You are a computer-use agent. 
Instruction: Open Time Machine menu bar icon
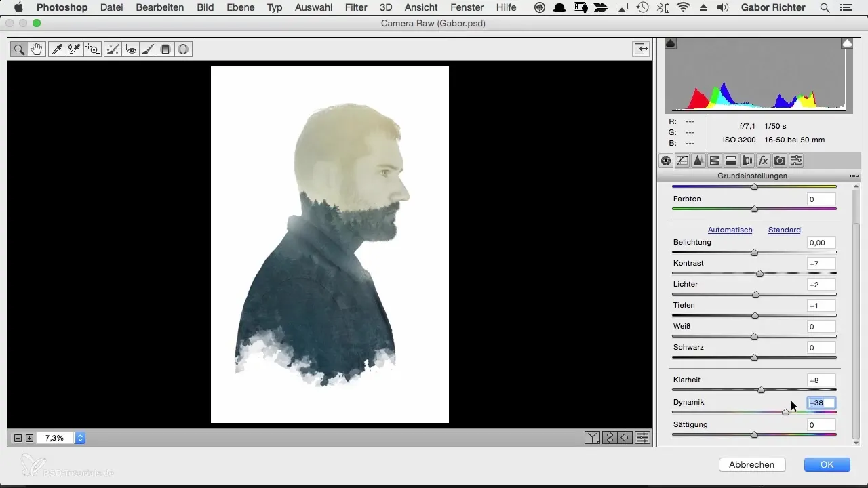click(642, 7)
